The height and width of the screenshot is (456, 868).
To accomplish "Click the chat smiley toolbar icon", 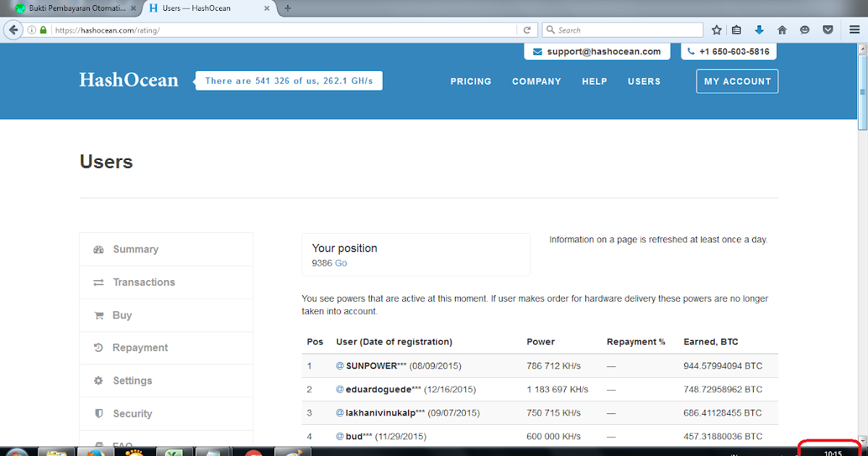I will click(x=804, y=30).
